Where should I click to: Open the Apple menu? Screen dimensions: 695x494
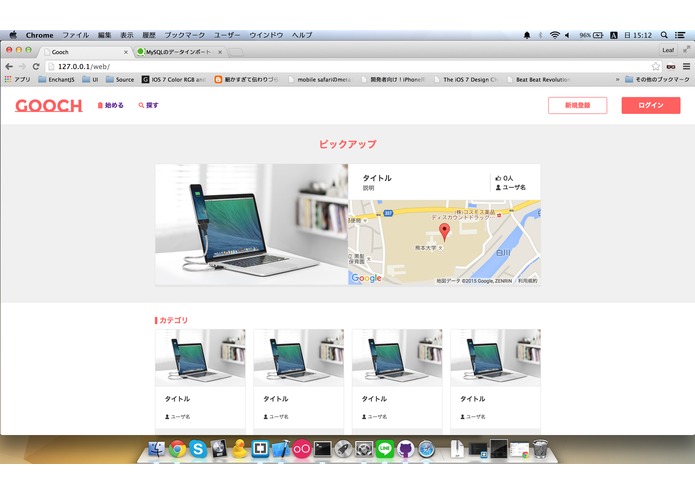coord(13,35)
